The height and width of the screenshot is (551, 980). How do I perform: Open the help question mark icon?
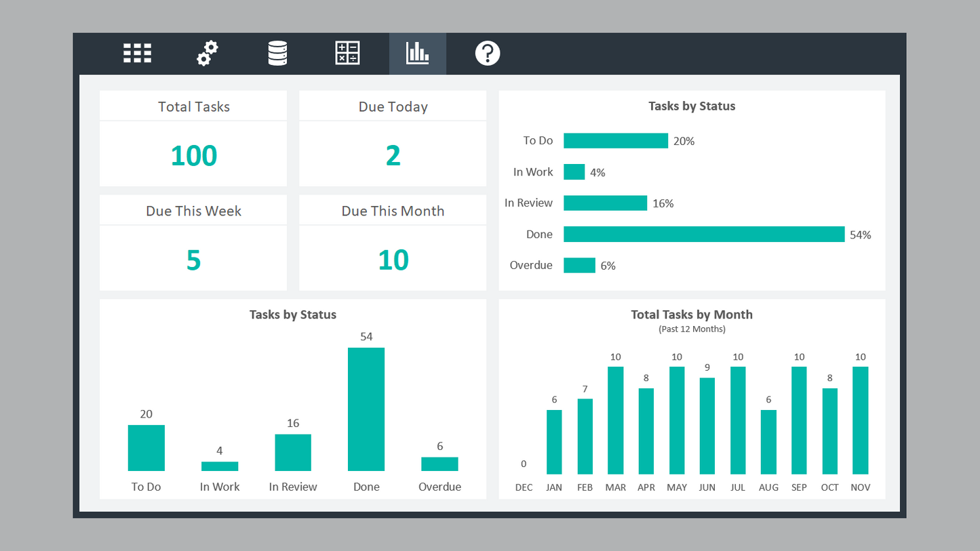point(487,54)
